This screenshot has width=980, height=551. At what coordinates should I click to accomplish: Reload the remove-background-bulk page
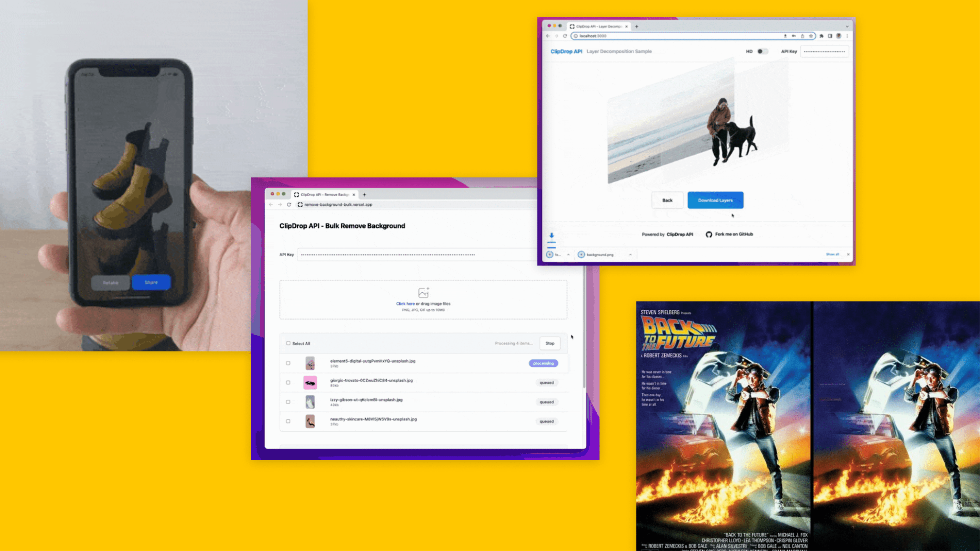(x=289, y=205)
